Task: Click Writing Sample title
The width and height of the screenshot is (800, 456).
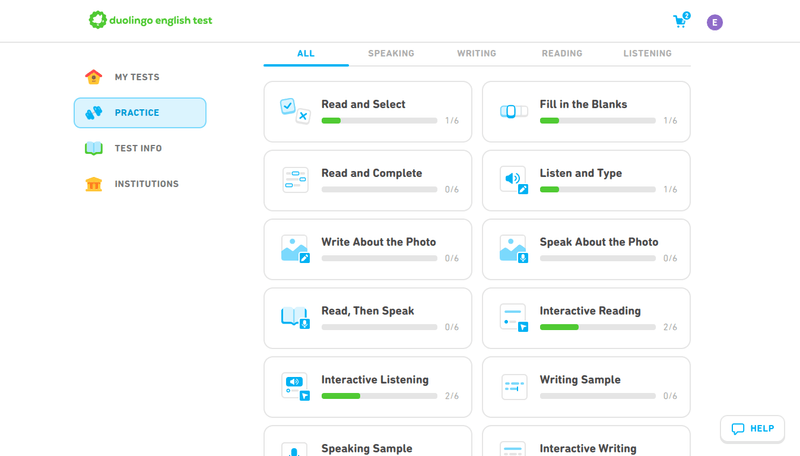Action: click(580, 380)
